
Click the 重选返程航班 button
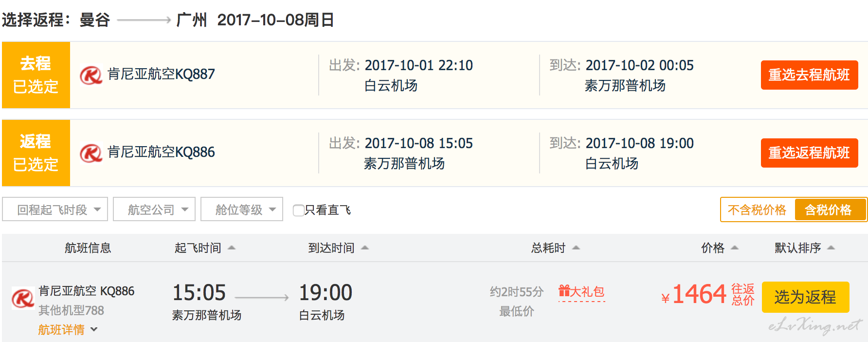pyautogui.click(x=809, y=153)
